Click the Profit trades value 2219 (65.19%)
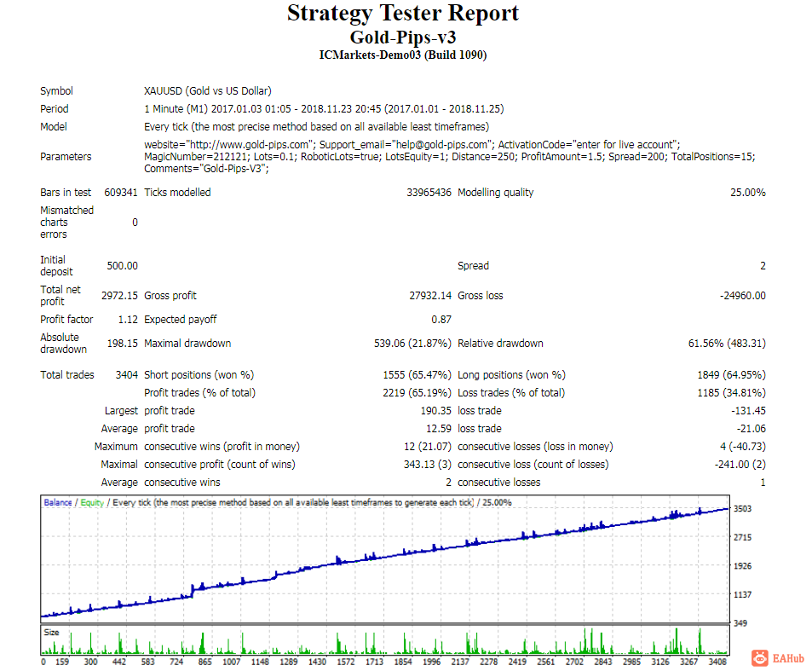This screenshot has width=812, height=671. click(417, 393)
